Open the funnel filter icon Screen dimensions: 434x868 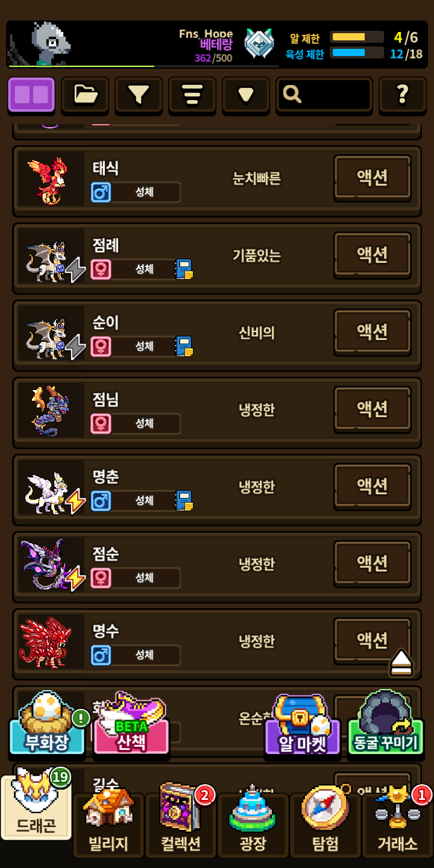pos(139,95)
